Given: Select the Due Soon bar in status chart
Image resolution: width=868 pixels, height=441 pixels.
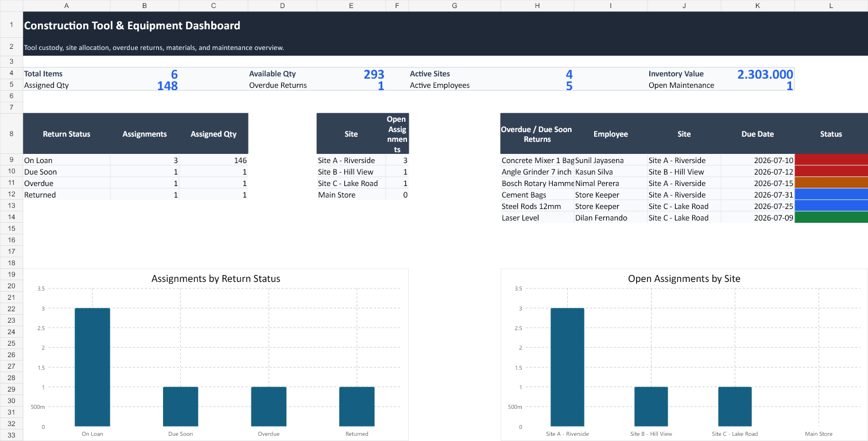Looking at the screenshot, I should pyautogui.click(x=180, y=407).
